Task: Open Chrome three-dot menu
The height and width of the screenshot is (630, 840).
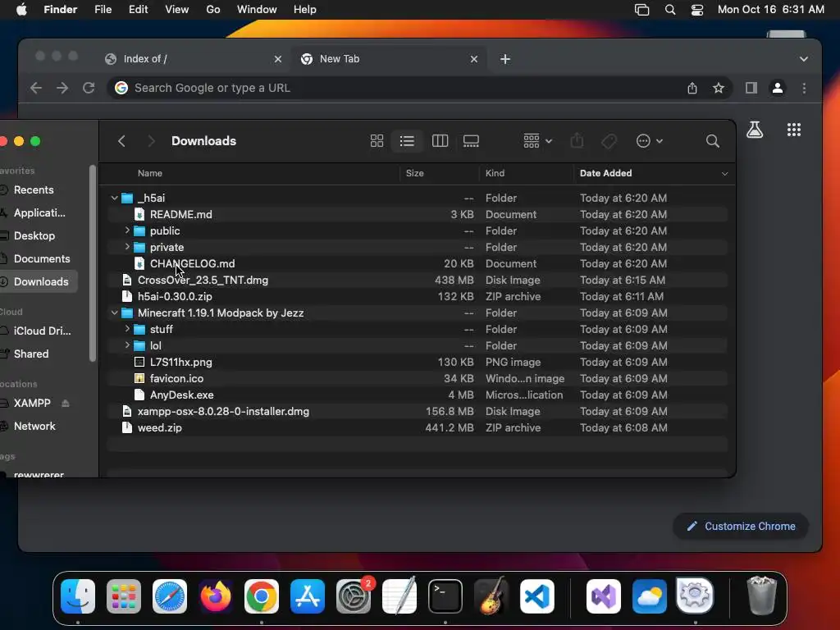Action: pyautogui.click(x=804, y=88)
